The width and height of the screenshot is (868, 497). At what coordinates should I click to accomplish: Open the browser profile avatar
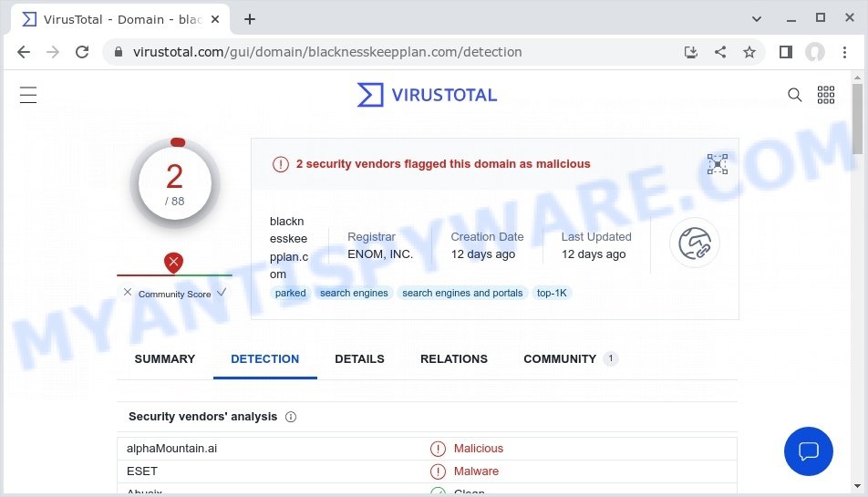(x=815, y=52)
